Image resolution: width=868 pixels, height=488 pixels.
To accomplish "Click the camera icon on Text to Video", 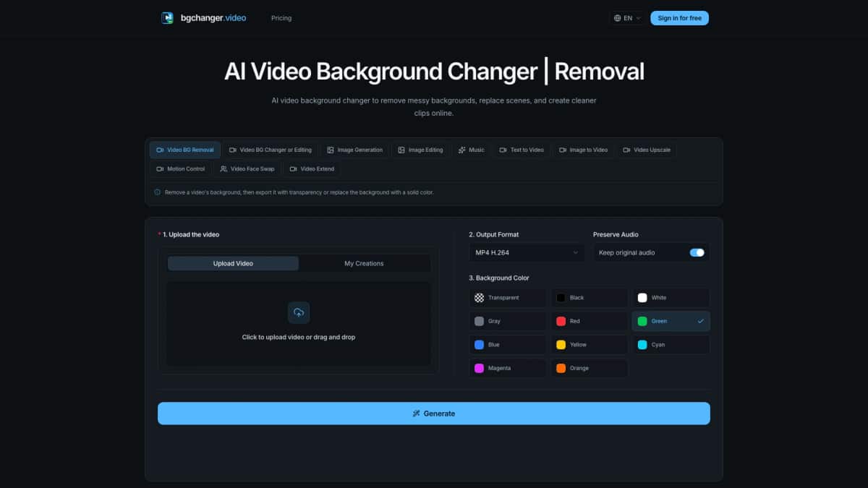I will coord(503,150).
